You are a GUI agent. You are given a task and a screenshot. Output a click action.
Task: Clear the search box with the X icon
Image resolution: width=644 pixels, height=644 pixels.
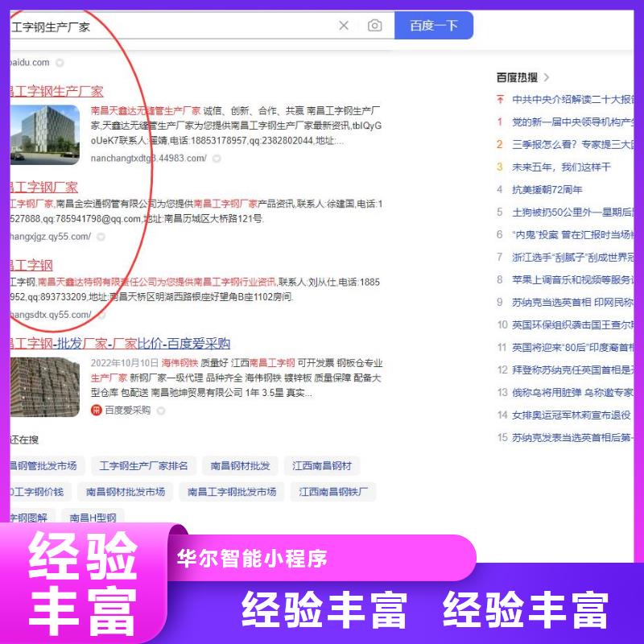point(344,26)
